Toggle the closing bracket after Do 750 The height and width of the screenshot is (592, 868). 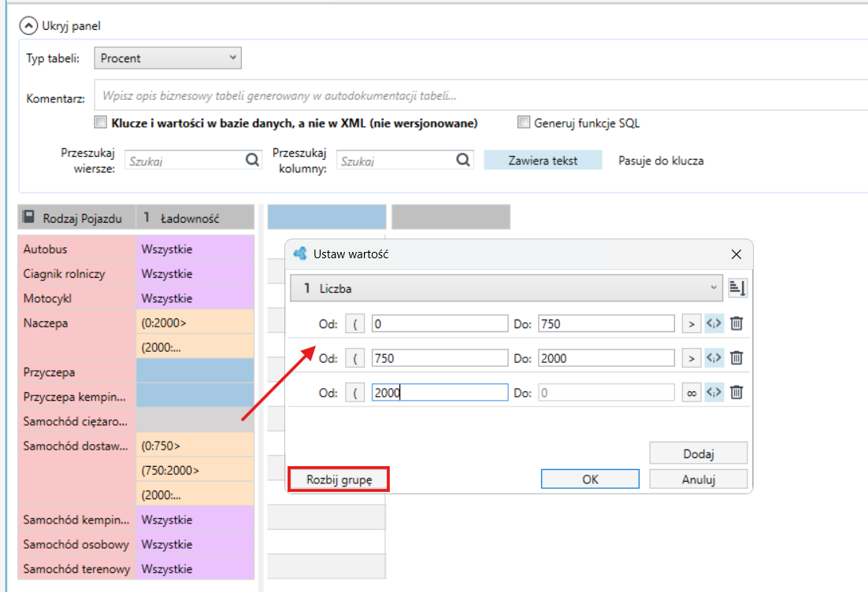point(692,324)
